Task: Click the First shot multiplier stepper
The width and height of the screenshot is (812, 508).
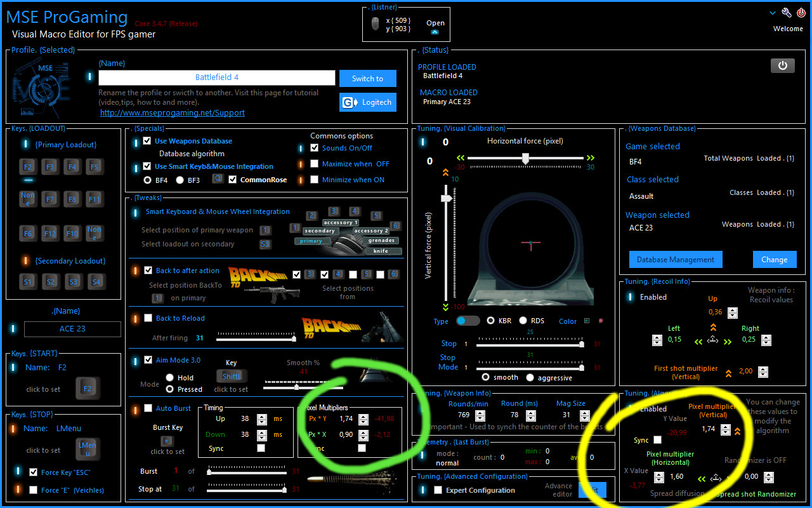Action: point(763,372)
